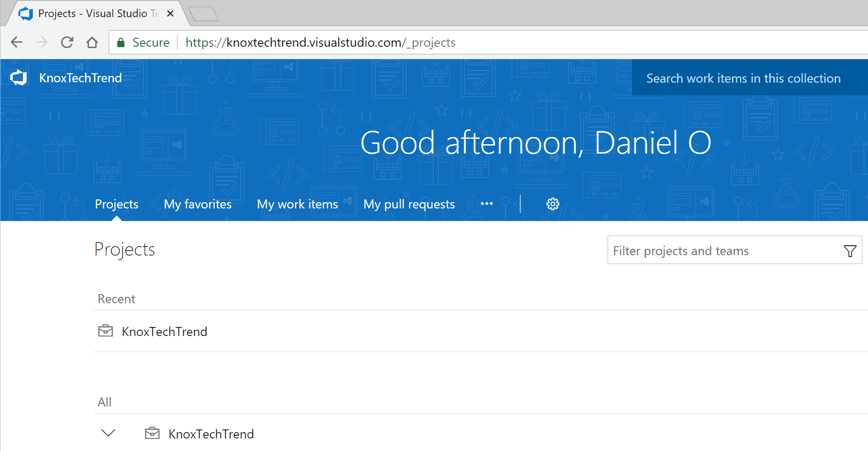This screenshot has width=868, height=451.
Task: Click the KnoxTechTrend account name link
Action: tap(80, 78)
